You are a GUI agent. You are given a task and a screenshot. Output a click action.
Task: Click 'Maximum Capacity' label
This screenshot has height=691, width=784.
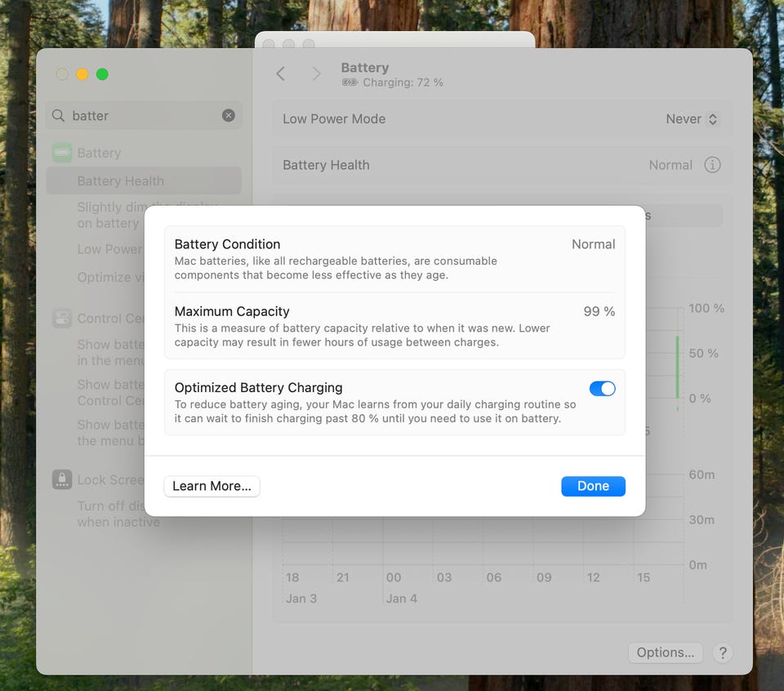click(232, 311)
